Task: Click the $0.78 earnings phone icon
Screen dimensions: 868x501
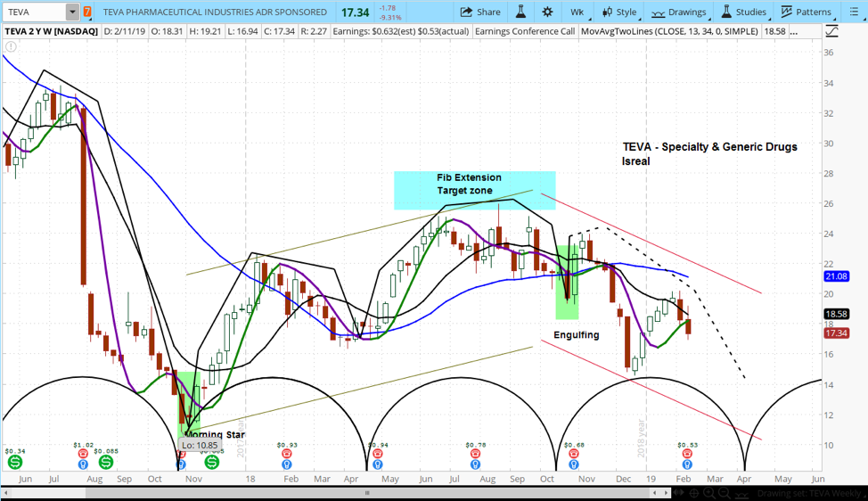Action: pyautogui.click(x=476, y=454)
